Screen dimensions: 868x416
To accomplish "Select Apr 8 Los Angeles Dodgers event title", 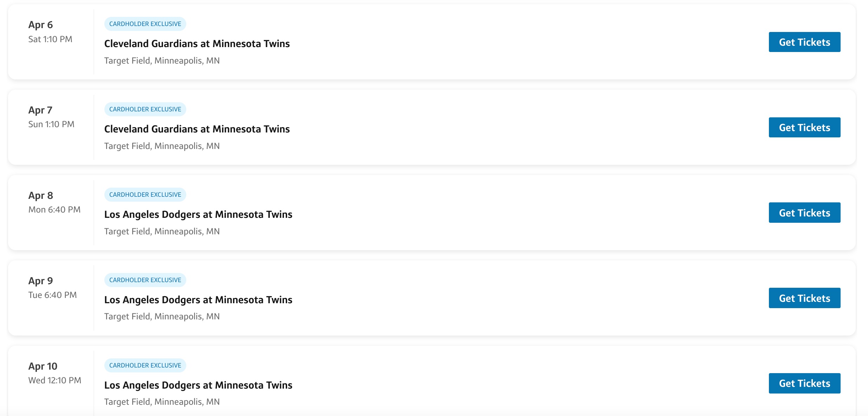I will (198, 214).
